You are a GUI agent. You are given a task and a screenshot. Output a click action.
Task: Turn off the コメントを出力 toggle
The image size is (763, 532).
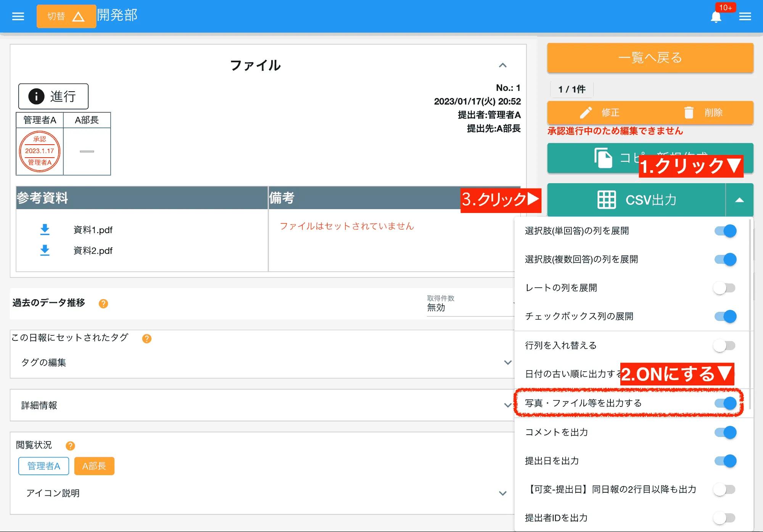pos(726,432)
